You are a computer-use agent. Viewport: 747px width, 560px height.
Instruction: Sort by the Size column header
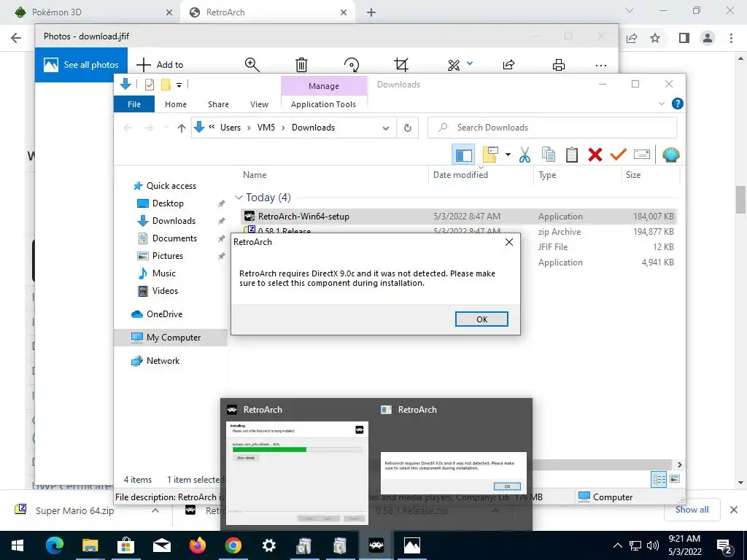(x=633, y=175)
